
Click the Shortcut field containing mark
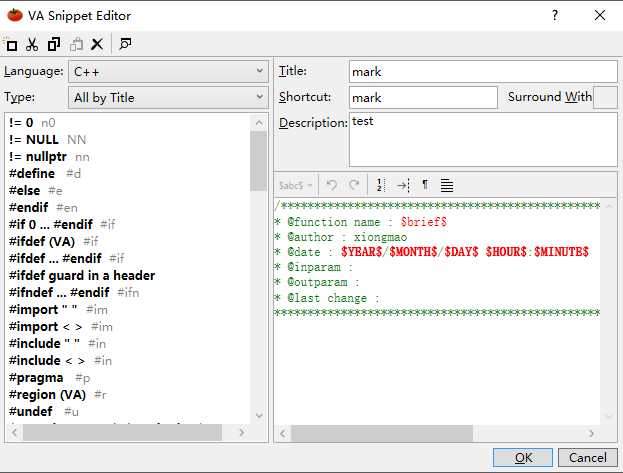423,97
